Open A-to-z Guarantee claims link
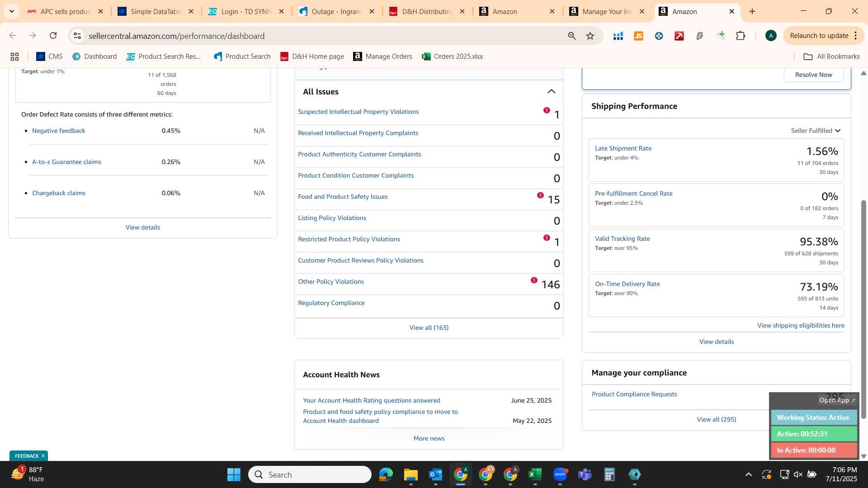This screenshot has height=488, width=868. pyautogui.click(x=67, y=162)
